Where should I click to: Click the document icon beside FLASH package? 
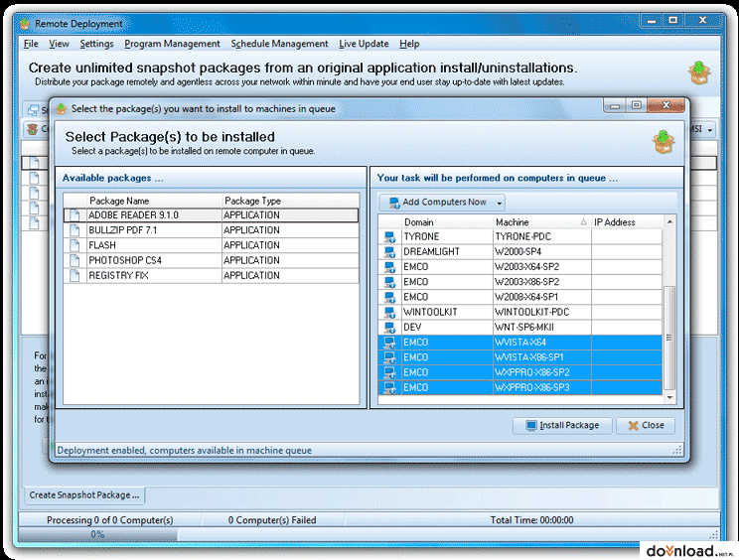pos(74,245)
